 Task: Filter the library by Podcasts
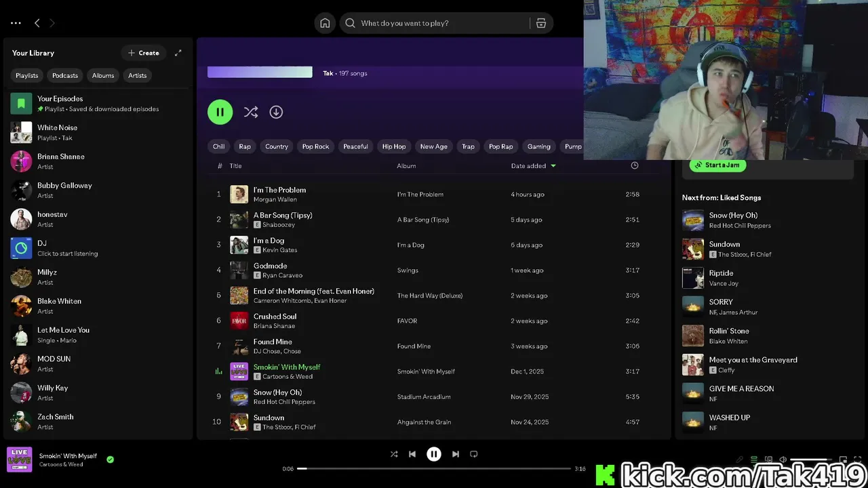(x=65, y=75)
